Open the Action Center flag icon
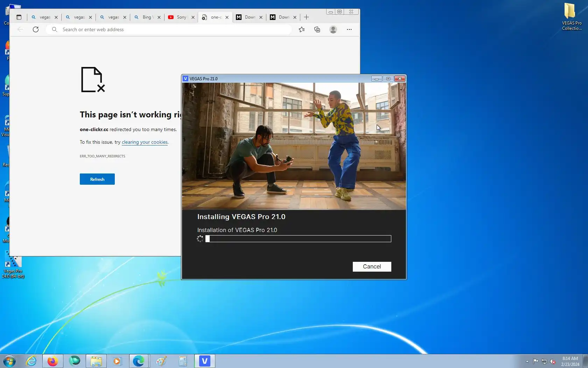 [535, 361]
